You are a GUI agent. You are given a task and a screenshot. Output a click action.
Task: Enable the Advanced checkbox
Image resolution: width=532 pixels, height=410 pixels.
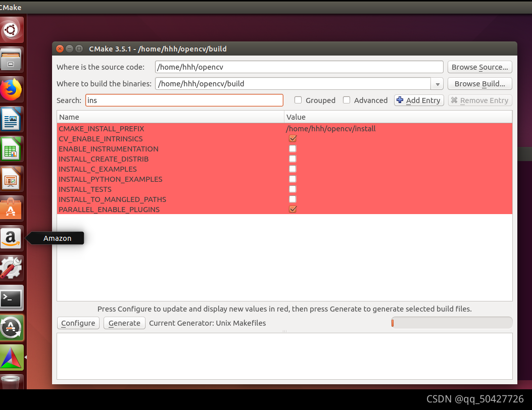pyautogui.click(x=347, y=100)
